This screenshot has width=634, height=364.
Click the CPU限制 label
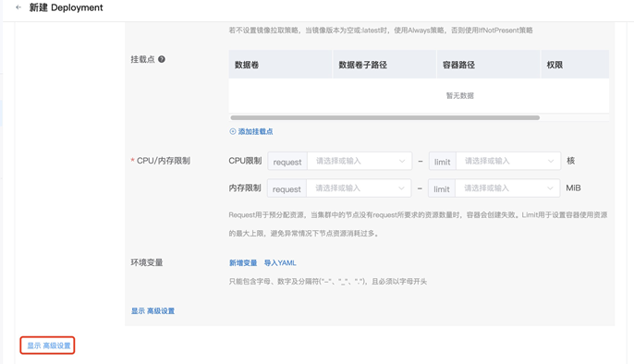[245, 161]
